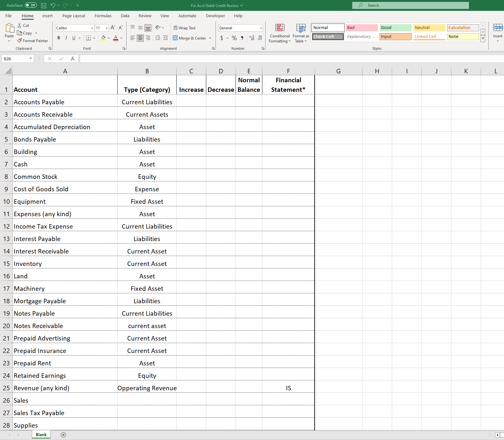This screenshot has height=440, width=504.
Task: Switch to the Data tab
Action: coord(125,16)
